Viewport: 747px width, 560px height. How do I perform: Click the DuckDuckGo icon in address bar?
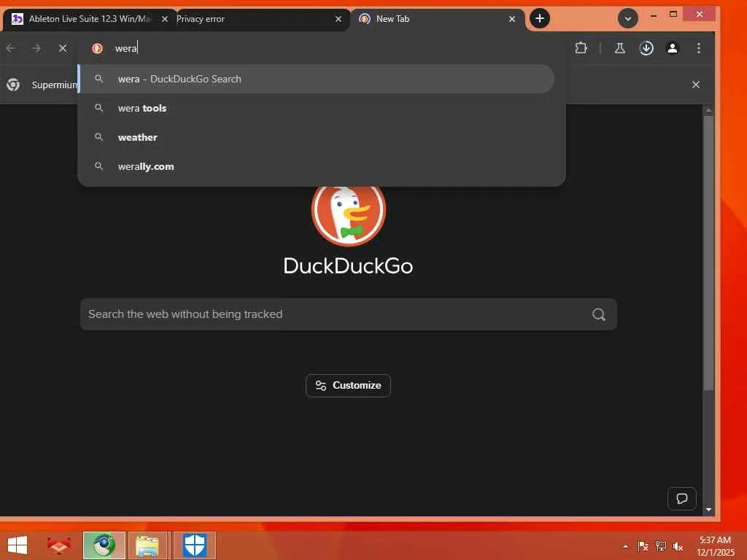(97, 48)
